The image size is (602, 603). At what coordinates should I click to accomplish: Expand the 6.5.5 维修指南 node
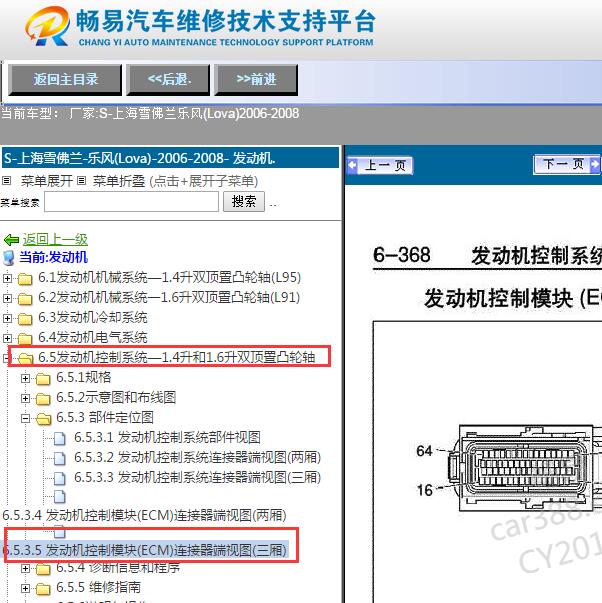25,588
